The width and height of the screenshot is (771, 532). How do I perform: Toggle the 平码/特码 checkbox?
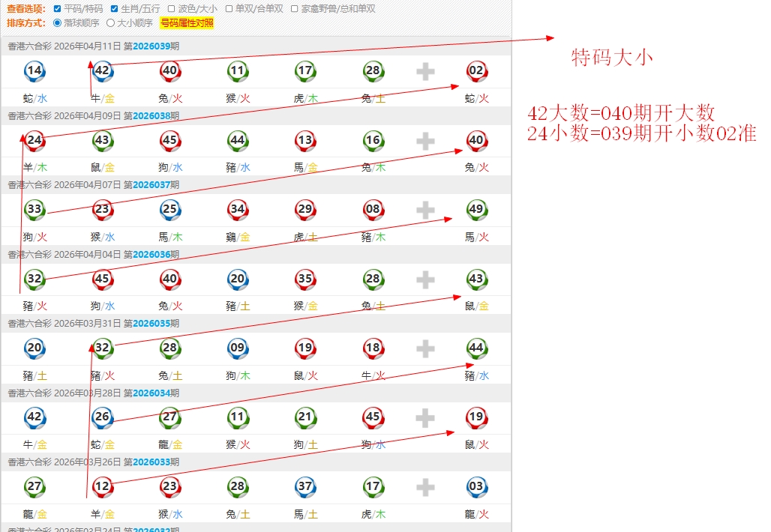pyautogui.click(x=58, y=9)
